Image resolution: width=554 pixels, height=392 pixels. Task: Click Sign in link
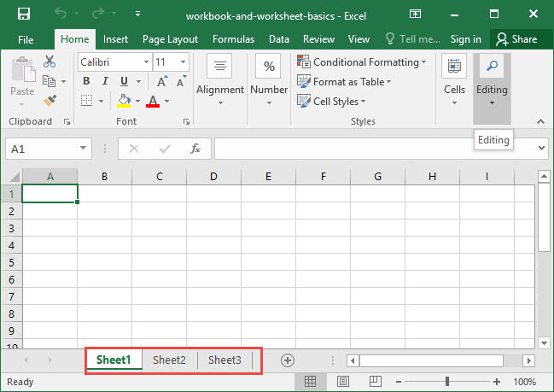466,39
